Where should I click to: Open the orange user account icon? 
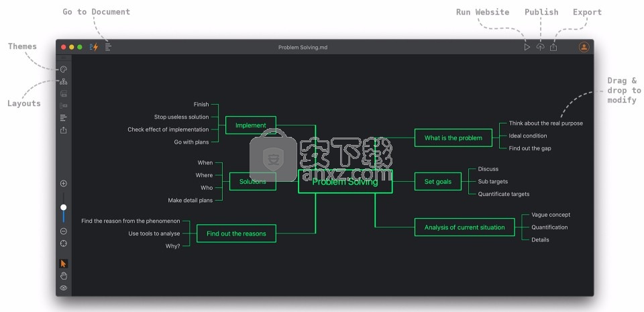[x=584, y=47]
